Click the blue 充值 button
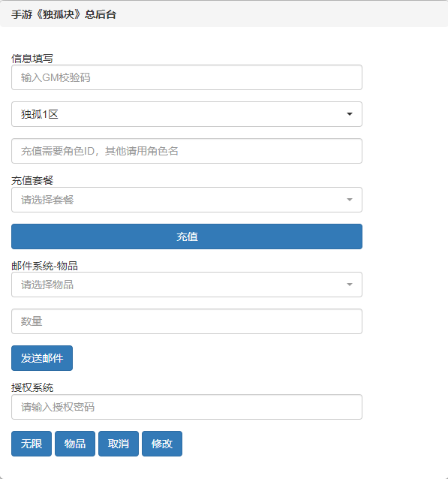448x479 pixels. (x=187, y=236)
